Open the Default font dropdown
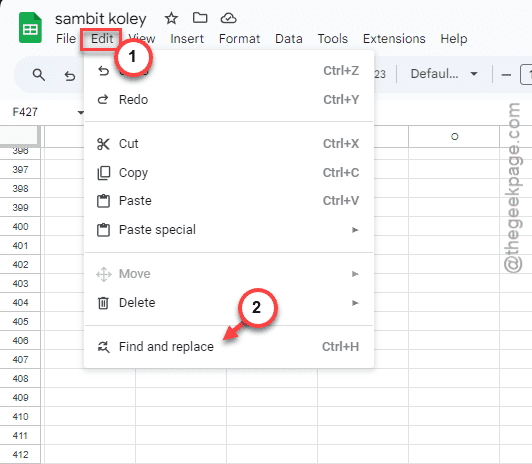This screenshot has width=532, height=464. (444, 74)
